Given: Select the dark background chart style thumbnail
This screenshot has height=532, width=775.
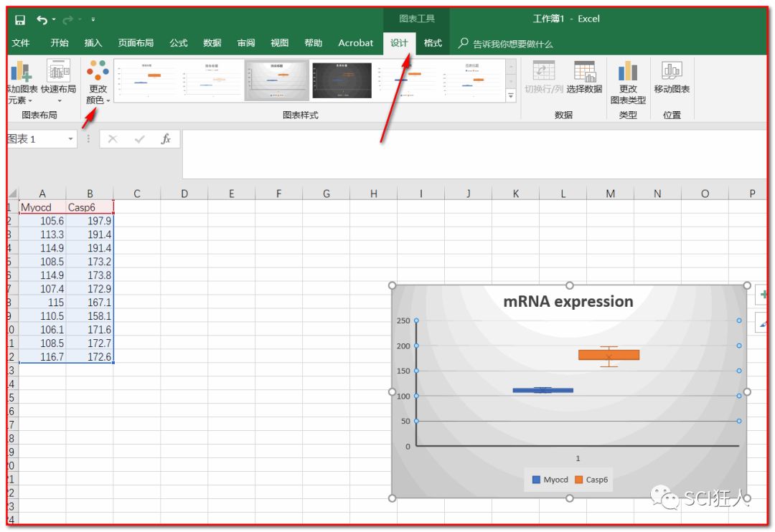Looking at the screenshot, I should pos(342,80).
